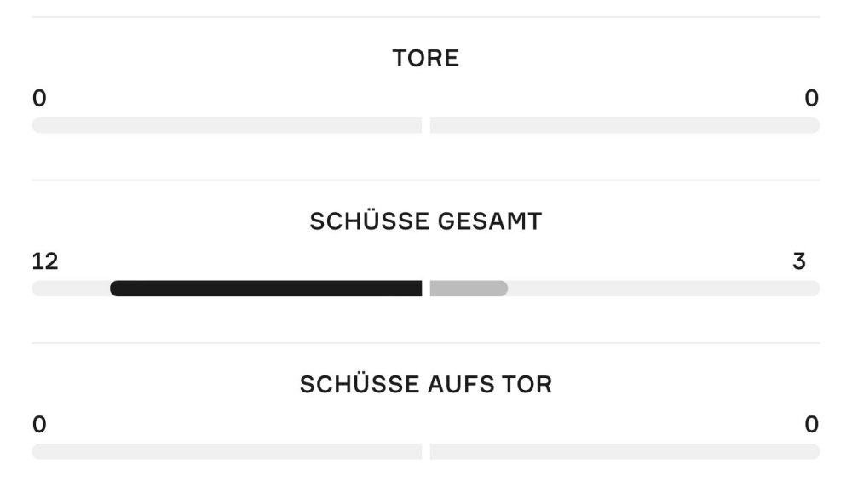Select the total shots value 12
The image size is (852, 504).
tap(45, 261)
